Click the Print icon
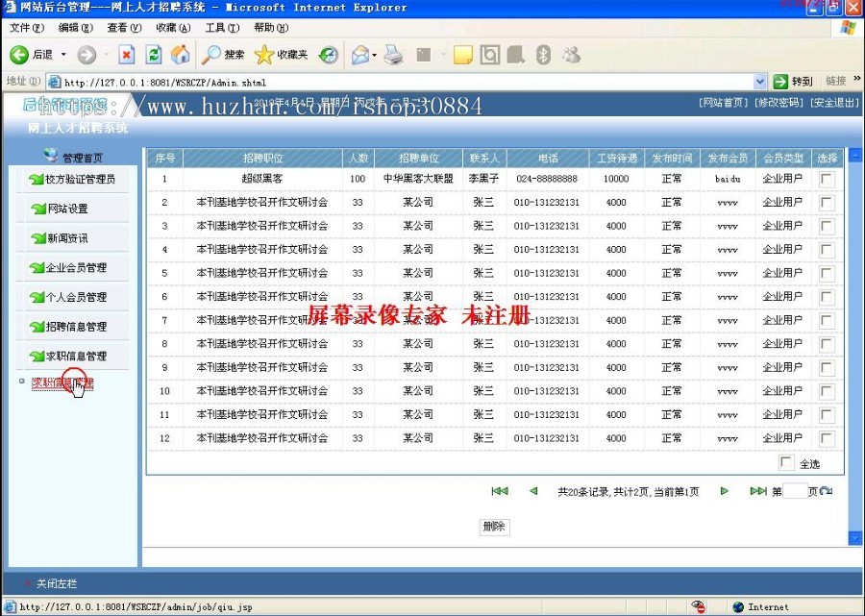This screenshot has height=616, width=865. [392, 56]
